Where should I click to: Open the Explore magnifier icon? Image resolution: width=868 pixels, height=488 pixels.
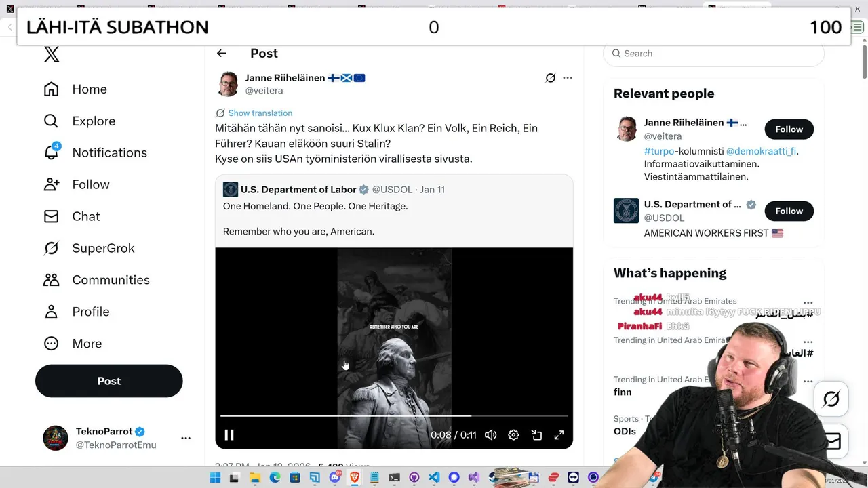pos(51,121)
